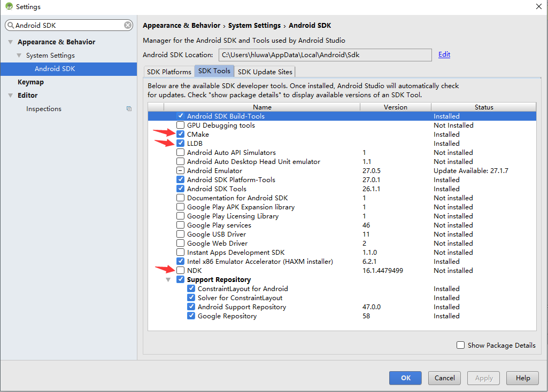Uncheck the LLDB checkbox

(x=180, y=144)
